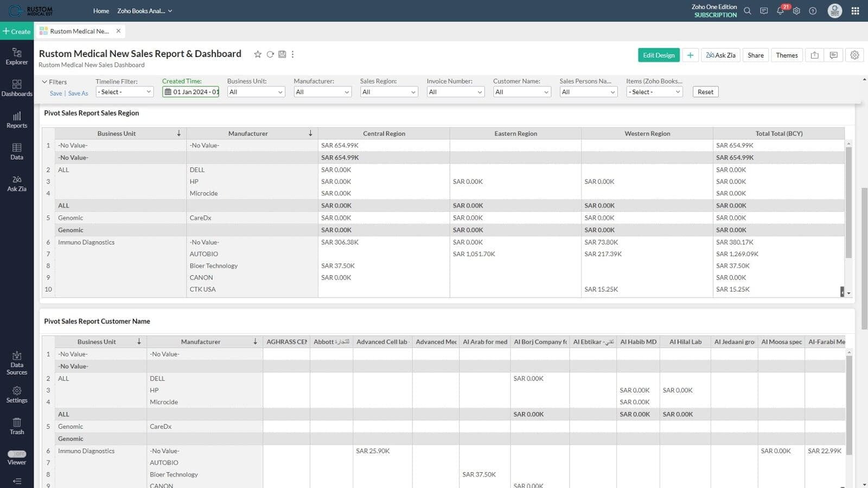
Task: Open dashboard settings gear icon
Action: pos(854,55)
